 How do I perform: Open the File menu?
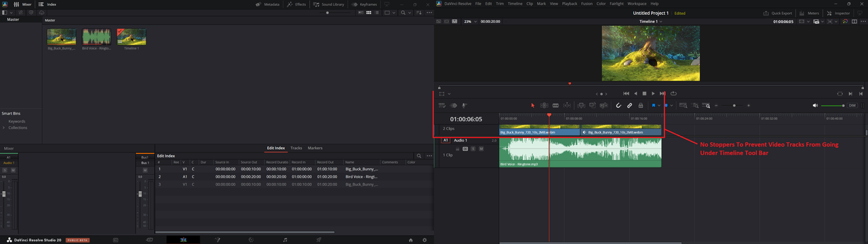click(x=479, y=3)
